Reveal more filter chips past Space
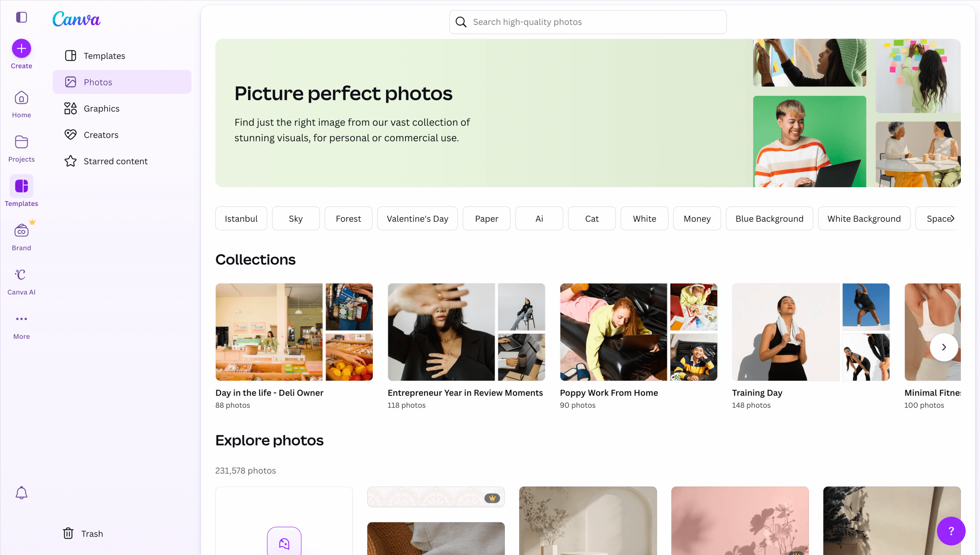The height and width of the screenshot is (555, 980). coord(952,218)
